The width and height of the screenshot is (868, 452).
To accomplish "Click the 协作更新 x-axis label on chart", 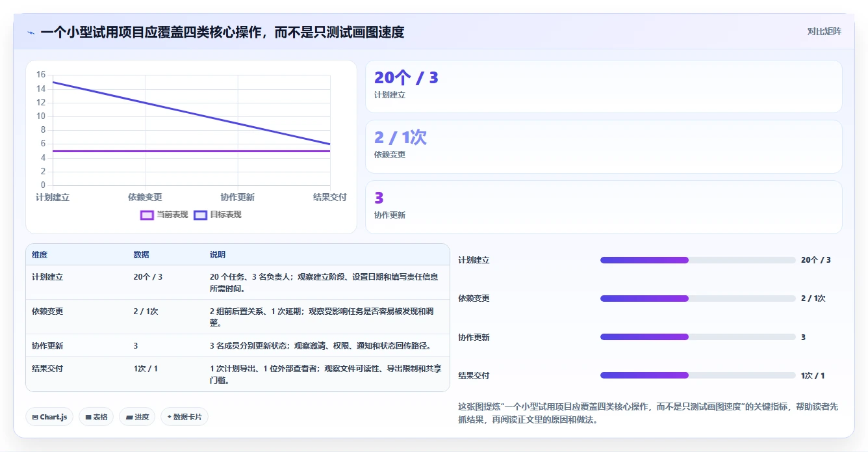I will point(237,197).
